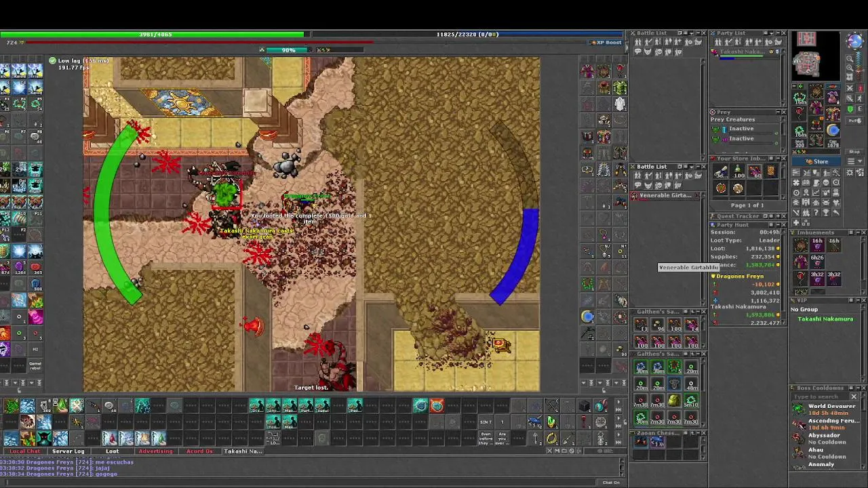Viewport: 868px width, 488px height.
Task: Select Takashi Nakamura in VIP list
Action: [825, 319]
